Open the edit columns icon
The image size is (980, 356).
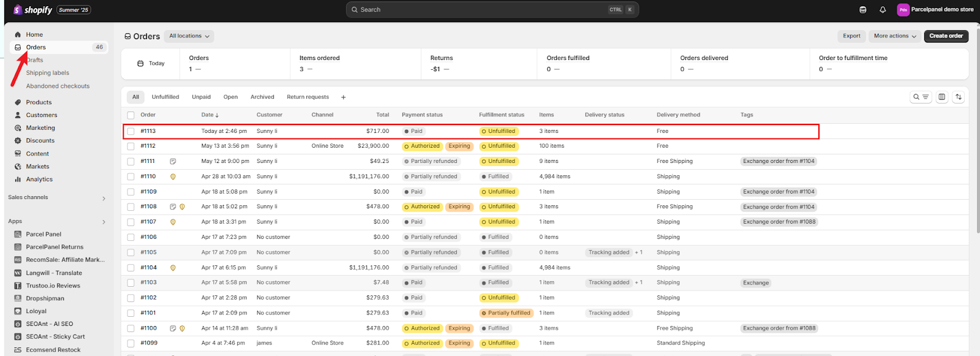(942, 97)
